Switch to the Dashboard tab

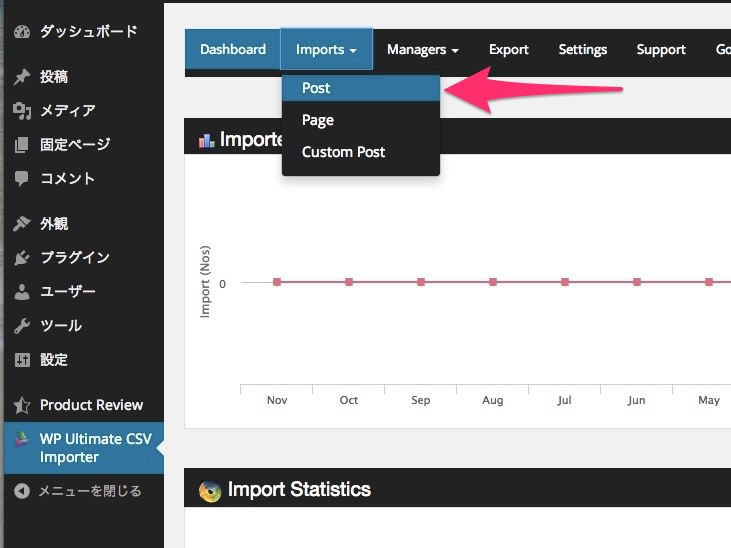(x=233, y=49)
